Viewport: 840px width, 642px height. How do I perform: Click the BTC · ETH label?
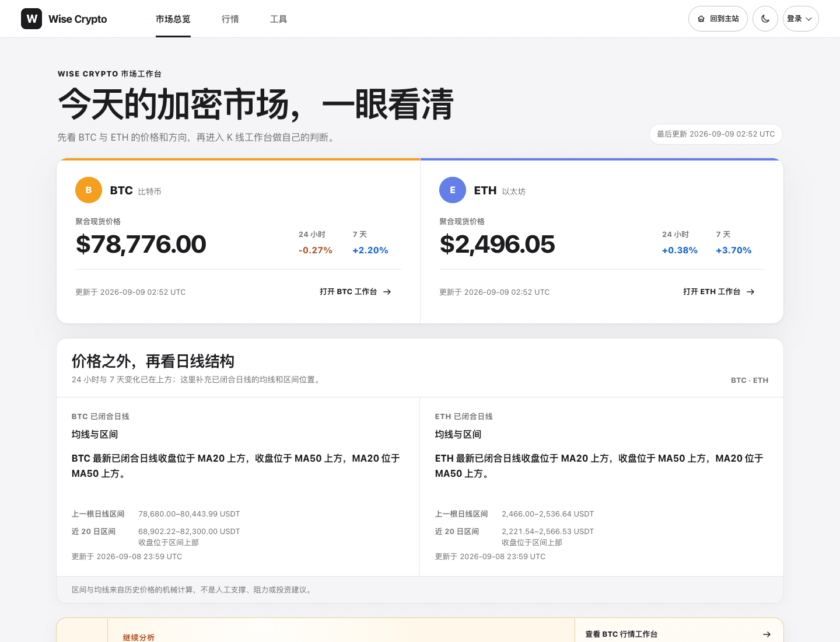750,381
